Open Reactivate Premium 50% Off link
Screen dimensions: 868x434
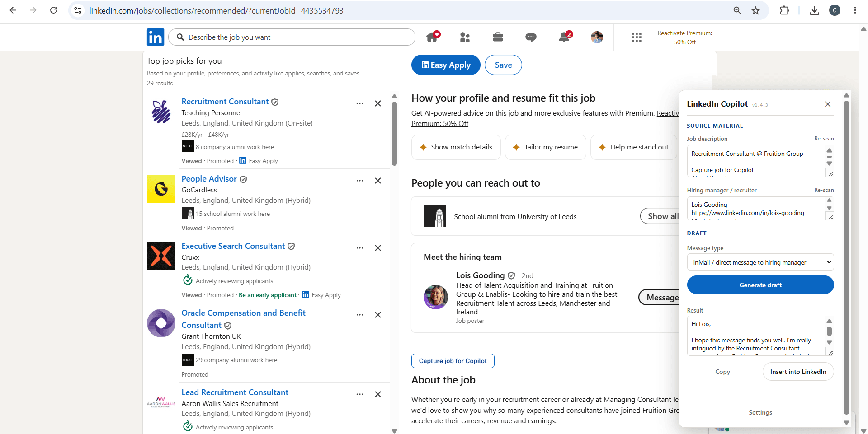684,37
